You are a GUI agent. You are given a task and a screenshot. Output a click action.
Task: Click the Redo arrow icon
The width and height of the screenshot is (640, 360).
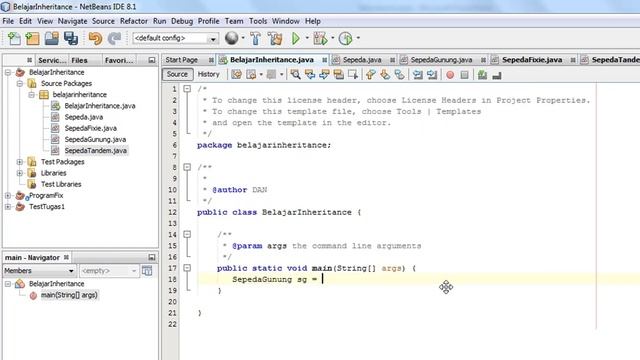point(114,38)
